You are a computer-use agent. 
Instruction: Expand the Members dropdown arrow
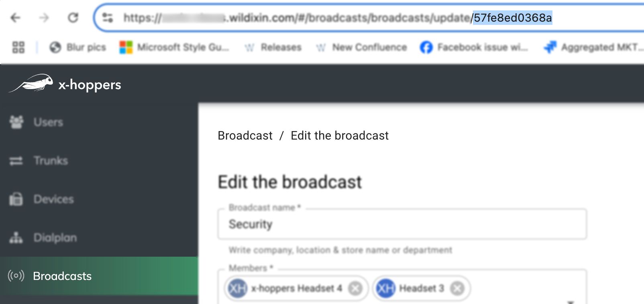(570, 301)
